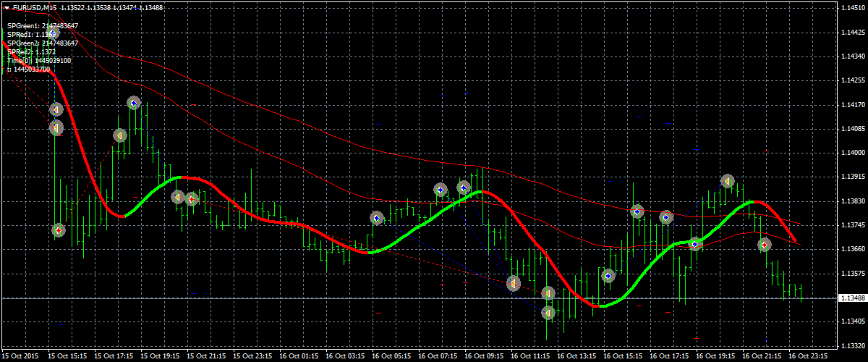This screenshot has width=868, height=362.
Task: Click the 1.13320 price axis label
Action: tap(854, 345)
